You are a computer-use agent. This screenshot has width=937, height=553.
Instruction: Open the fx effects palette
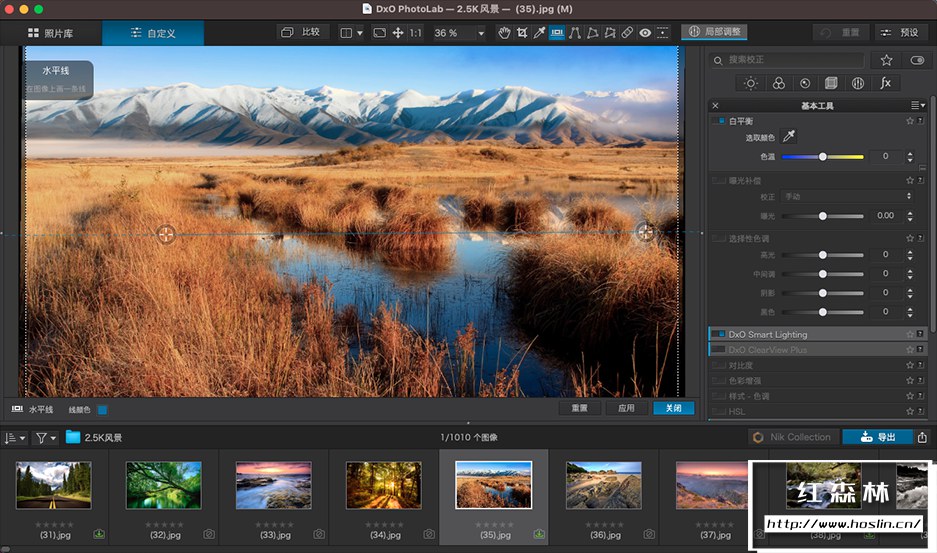(x=885, y=83)
